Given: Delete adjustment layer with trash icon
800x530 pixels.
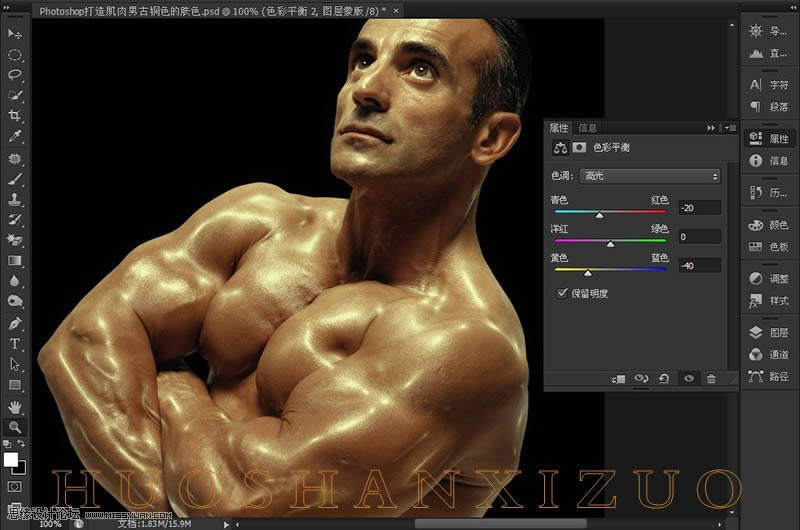Looking at the screenshot, I should point(711,379).
